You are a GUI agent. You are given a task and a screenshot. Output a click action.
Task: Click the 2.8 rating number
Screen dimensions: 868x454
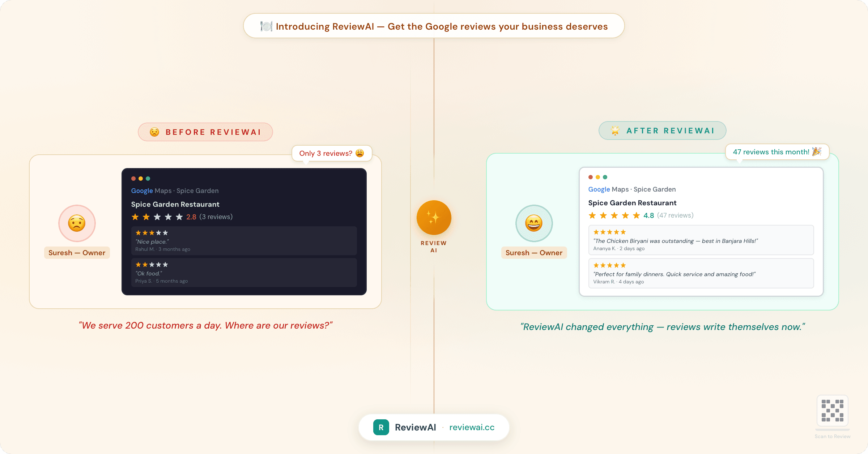click(191, 217)
